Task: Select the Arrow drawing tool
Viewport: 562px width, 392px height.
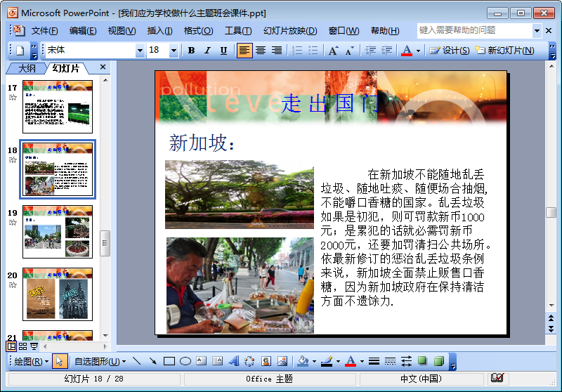Action: click(152, 361)
